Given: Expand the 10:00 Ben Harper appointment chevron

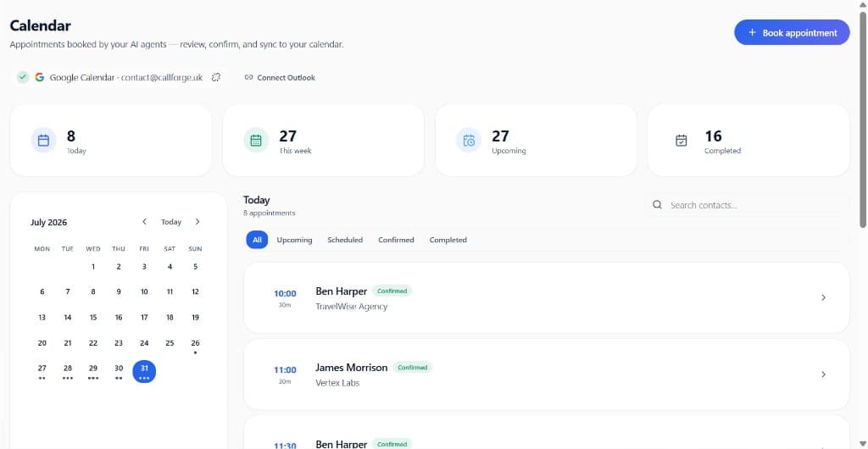Looking at the screenshot, I should (x=823, y=297).
